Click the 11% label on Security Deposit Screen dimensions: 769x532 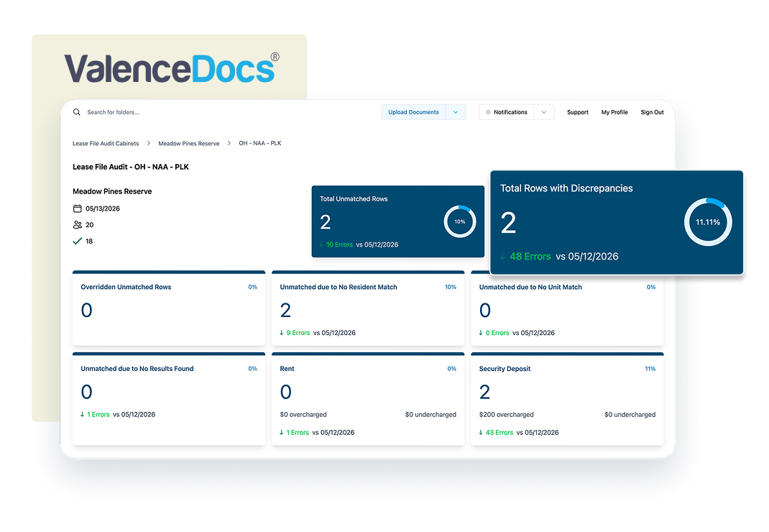click(650, 369)
